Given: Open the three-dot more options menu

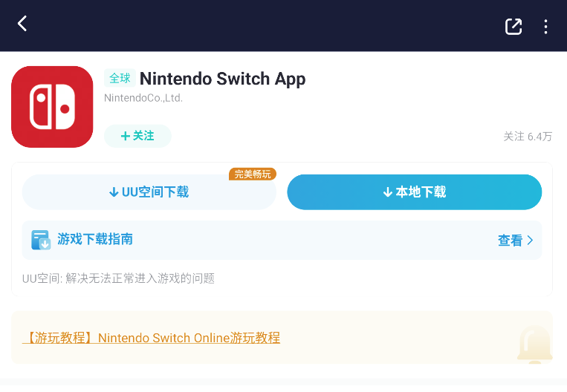Looking at the screenshot, I should click(x=545, y=27).
